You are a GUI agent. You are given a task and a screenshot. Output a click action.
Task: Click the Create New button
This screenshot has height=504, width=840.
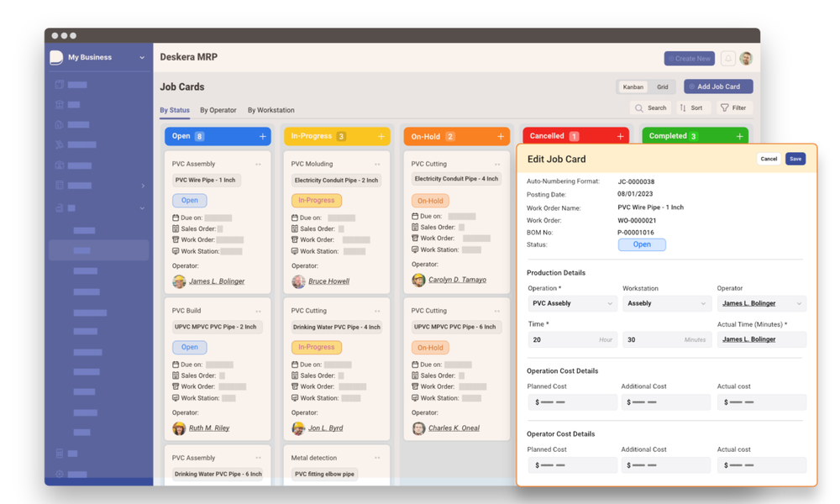point(690,59)
